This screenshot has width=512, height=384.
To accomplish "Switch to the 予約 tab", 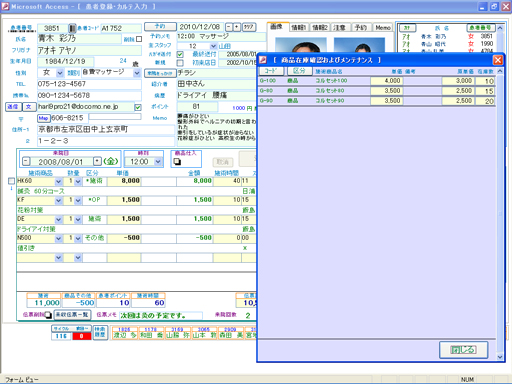I will 361,28.
